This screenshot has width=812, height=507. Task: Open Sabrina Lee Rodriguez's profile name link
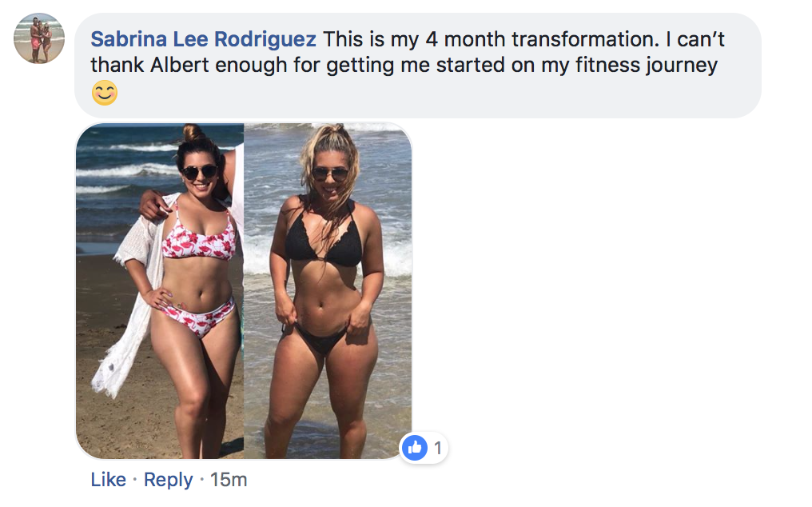pos(203,39)
